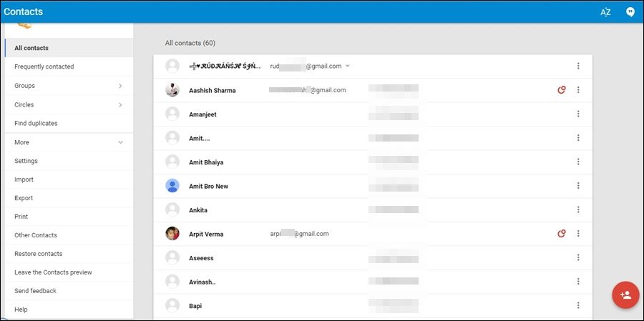Click Bapi's grey avatar
Viewport: 644px width, 321px height.
[172, 305]
